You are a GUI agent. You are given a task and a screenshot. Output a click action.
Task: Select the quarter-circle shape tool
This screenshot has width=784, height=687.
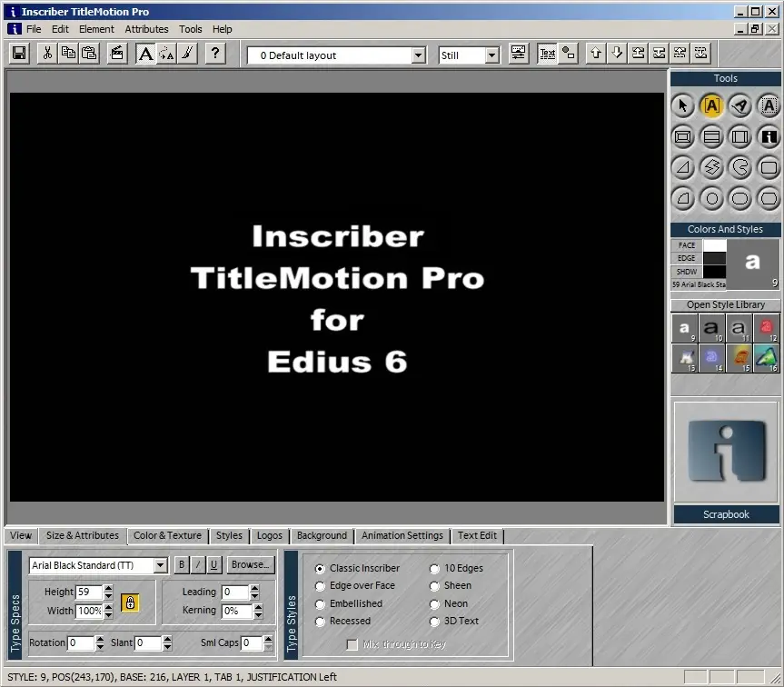coord(683,198)
